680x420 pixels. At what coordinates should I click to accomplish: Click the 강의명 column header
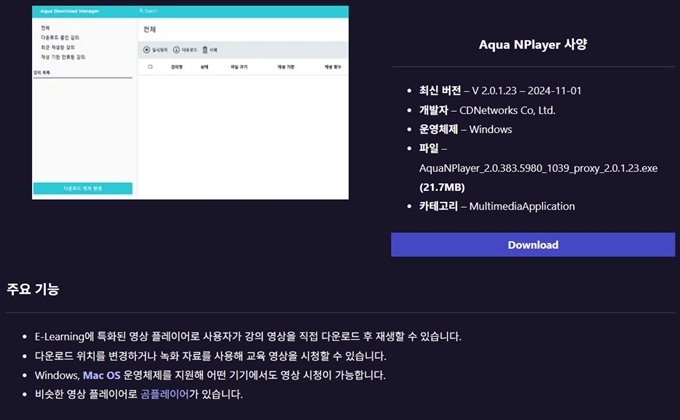[177, 67]
